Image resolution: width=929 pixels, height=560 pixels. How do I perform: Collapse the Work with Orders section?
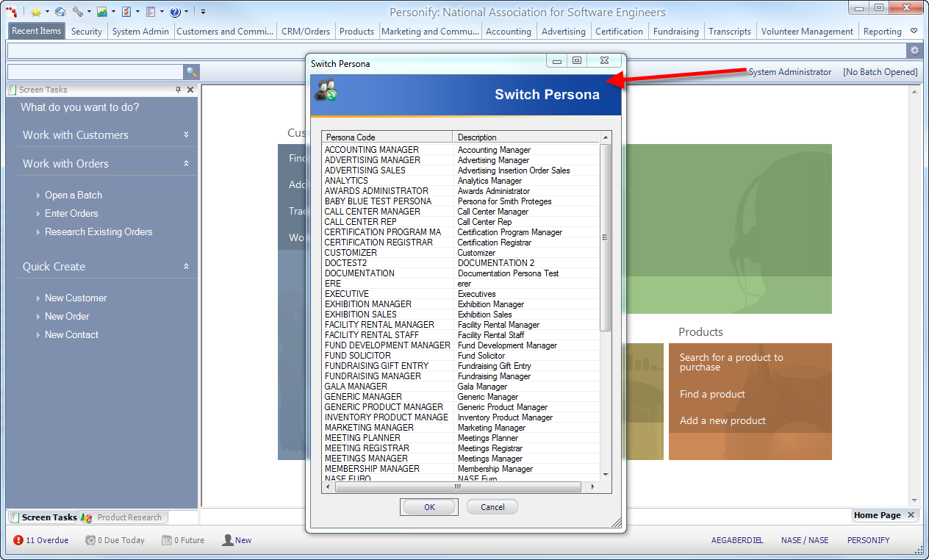pos(186,164)
